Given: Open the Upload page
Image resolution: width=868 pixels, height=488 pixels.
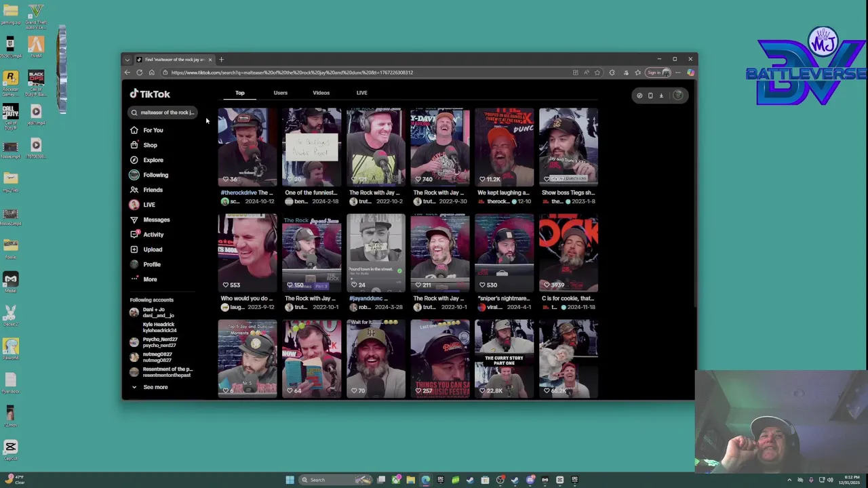Looking at the screenshot, I should 153,249.
